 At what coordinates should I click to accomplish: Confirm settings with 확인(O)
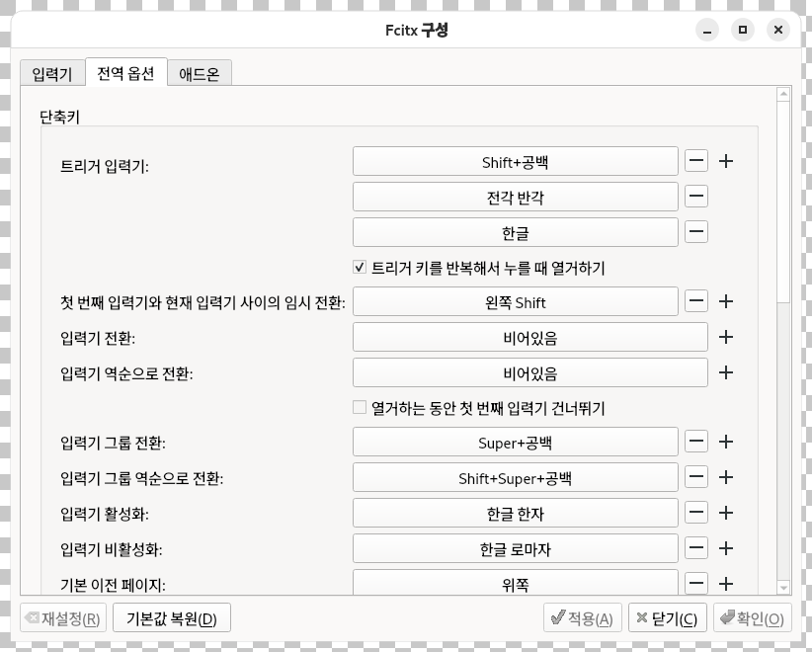tap(753, 617)
